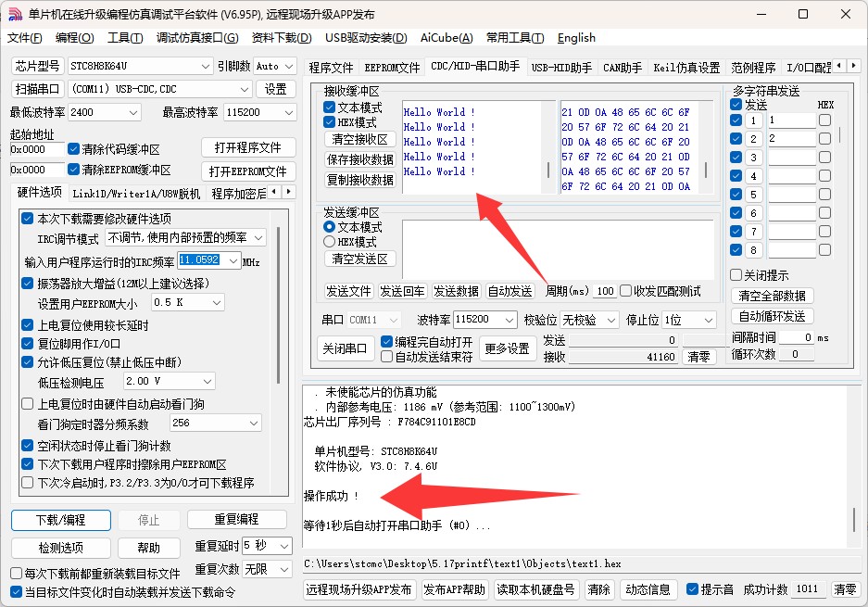Expand the (COM11) USB-CDC port dropdown
868x607 pixels.
point(245,89)
